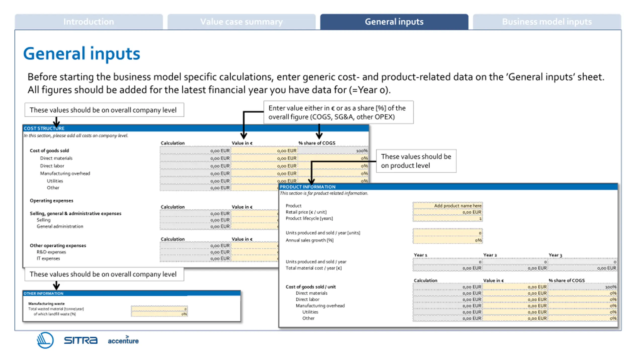Click the 'Cost of goods sold / unit' label
This screenshot has height=362, width=644.
click(311, 287)
